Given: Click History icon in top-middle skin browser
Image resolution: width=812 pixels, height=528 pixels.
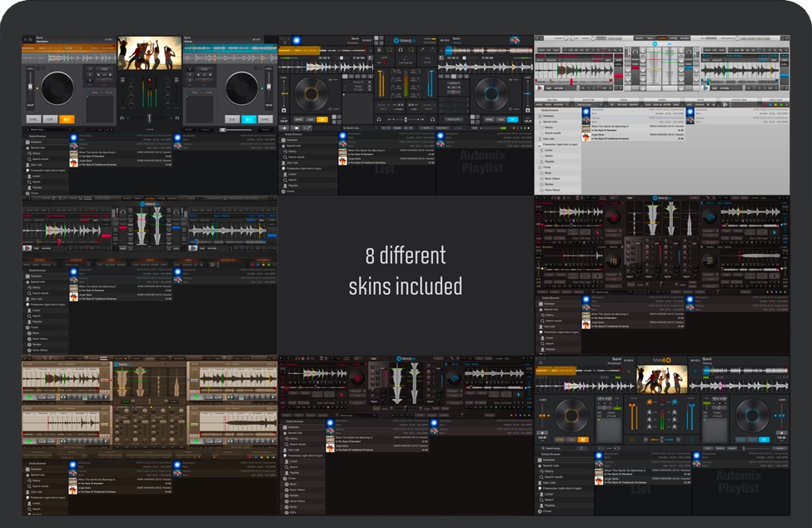Looking at the screenshot, I should (x=285, y=151).
